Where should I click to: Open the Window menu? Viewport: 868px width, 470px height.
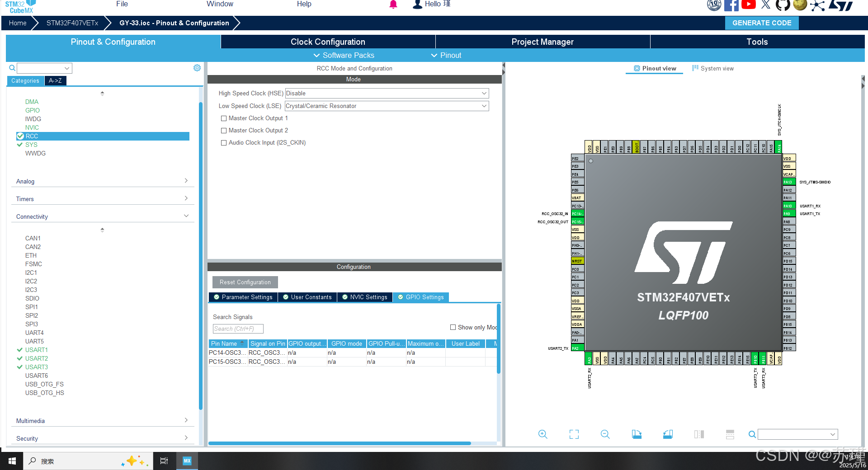point(220,4)
